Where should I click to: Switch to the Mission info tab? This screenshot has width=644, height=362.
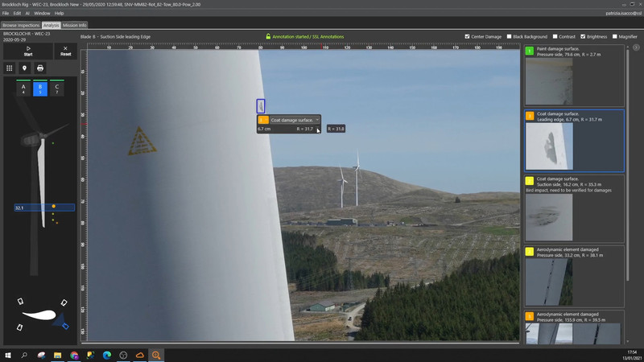(74, 25)
